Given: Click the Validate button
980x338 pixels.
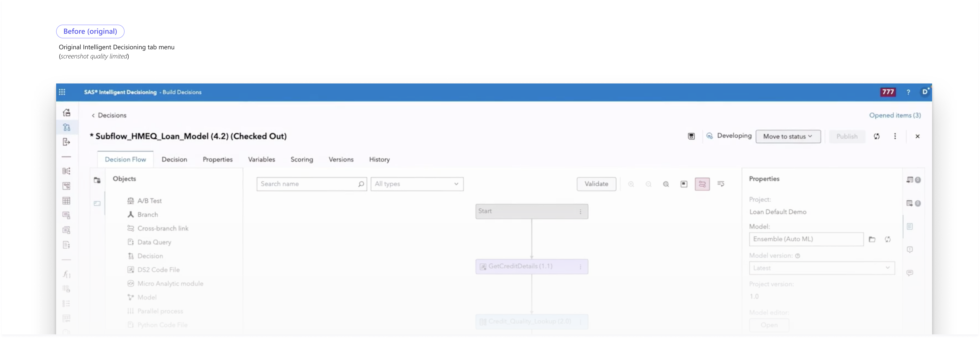Looking at the screenshot, I should point(596,184).
